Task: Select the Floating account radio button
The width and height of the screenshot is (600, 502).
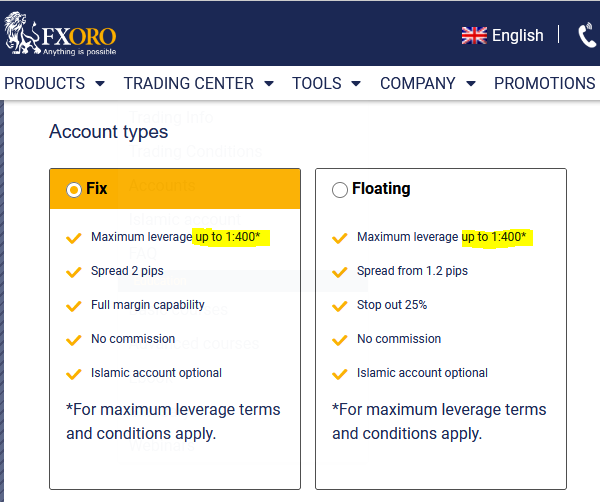Action: 339,189
